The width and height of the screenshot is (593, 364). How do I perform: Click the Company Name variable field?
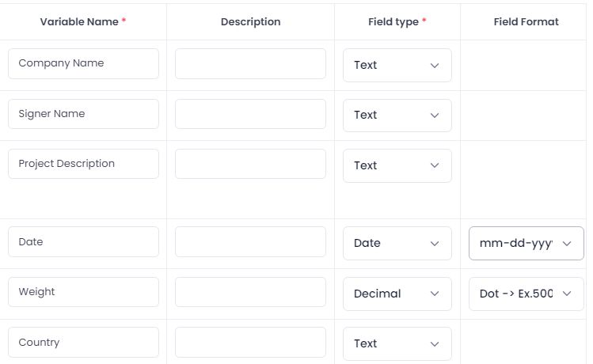(x=83, y=63)
